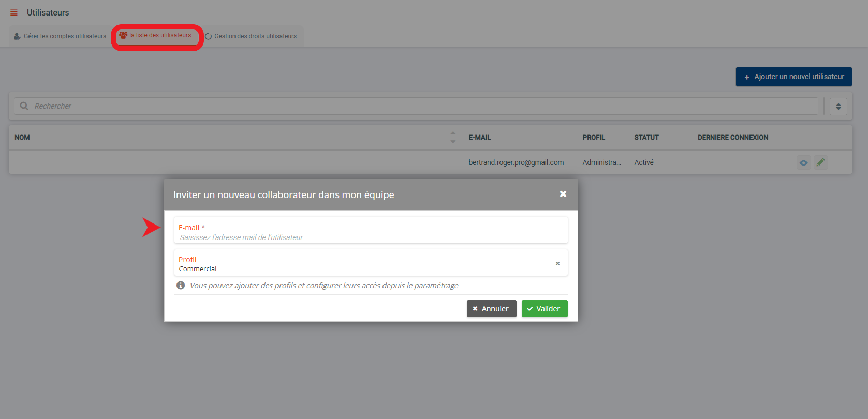The image size is (868, 419).
Task: Switch to Gérer les comptes utilisateurs tab
Action: pos(60,36)
